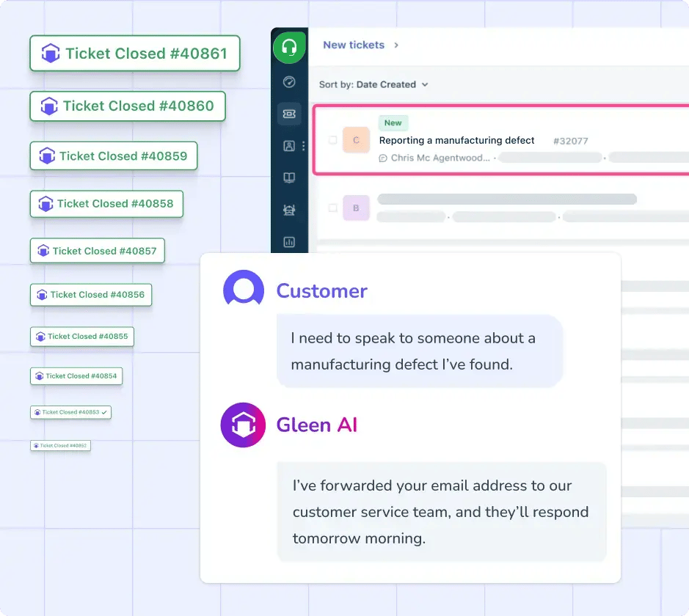Viewport: 689px width, 616px height.
Task: Click the Gleen AI logo icon
Action: 243,425
